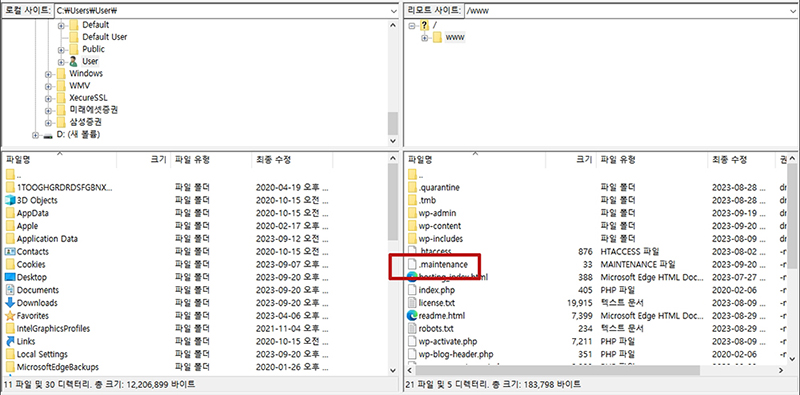Select the Apple folder icon
This screenshot has height=395, width=800.
click(x=10, y=226)
